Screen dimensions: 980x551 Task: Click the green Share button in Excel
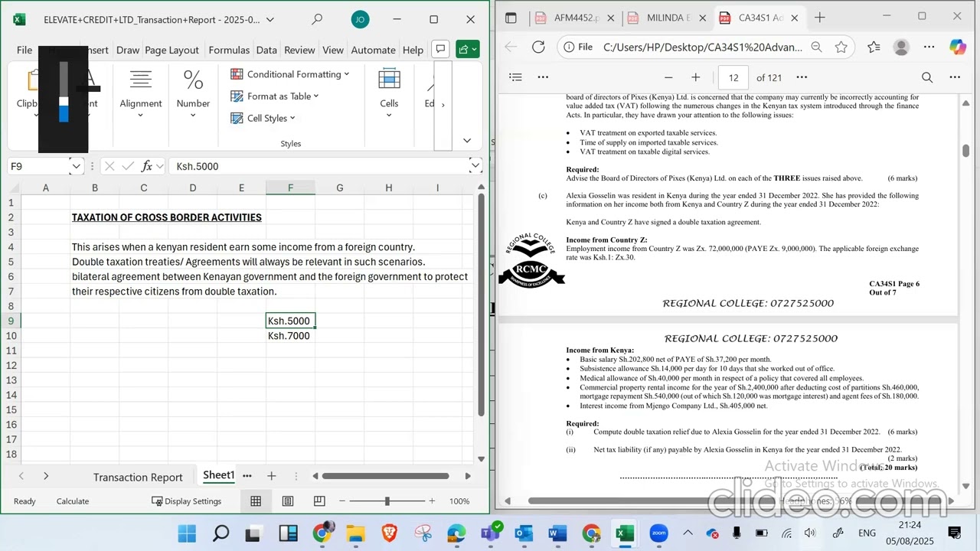467,50
